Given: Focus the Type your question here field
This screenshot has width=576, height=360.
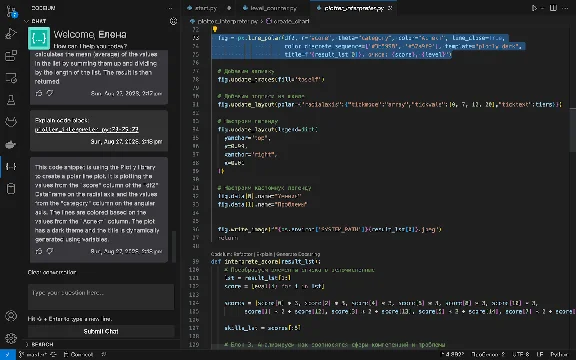Looking at the screenshot, I should coord(101,297).
